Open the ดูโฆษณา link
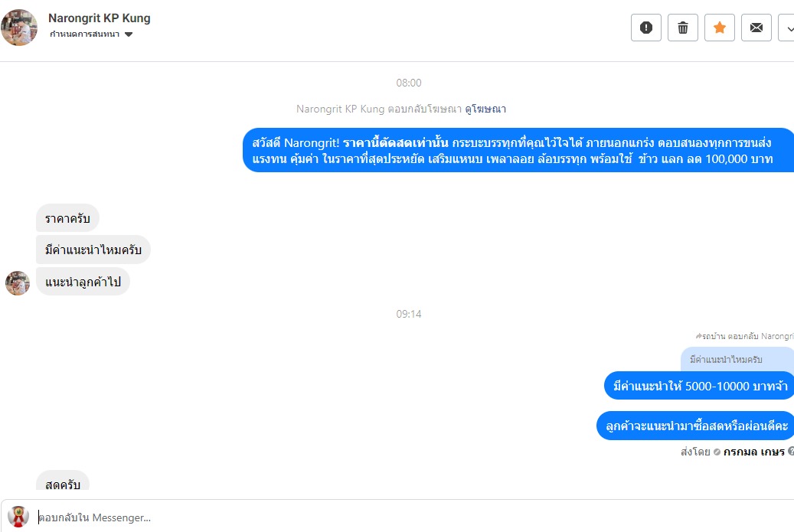The width and height of the screenshot is (794, 532). click(x=485, y=109)
